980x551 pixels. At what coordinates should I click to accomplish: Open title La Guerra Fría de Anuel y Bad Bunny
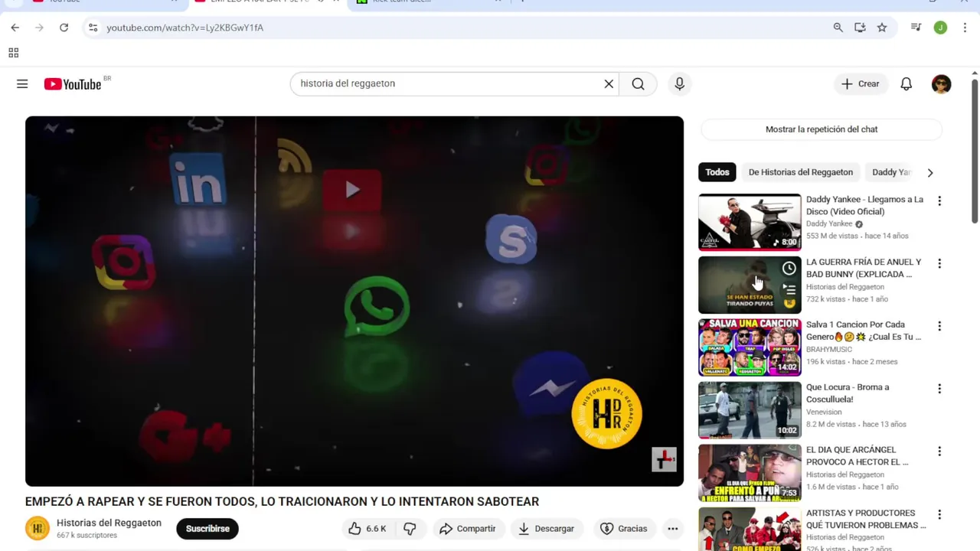(864, 268)
